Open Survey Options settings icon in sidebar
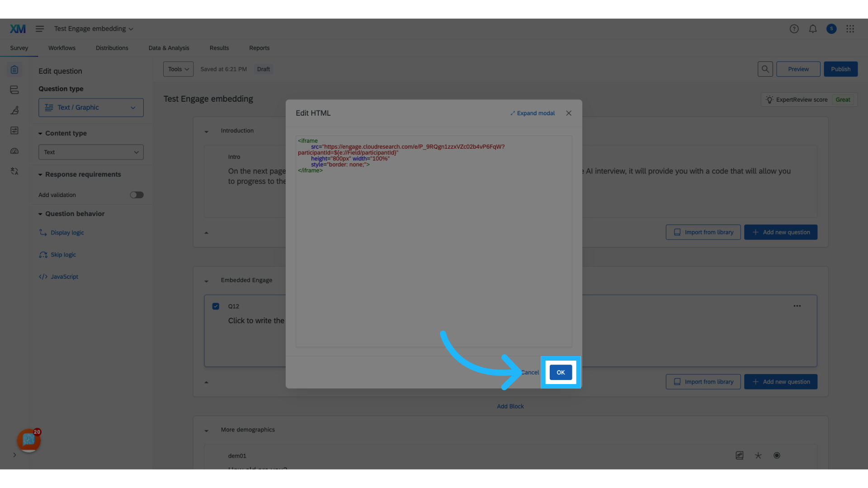This screenshot has width=868, height=488. (x=14, y=130)
